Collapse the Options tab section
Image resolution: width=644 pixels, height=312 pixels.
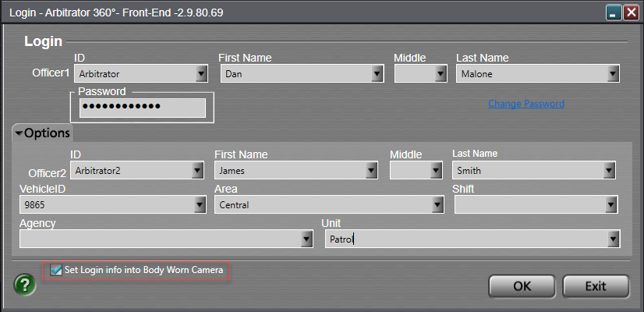(43, 133)
